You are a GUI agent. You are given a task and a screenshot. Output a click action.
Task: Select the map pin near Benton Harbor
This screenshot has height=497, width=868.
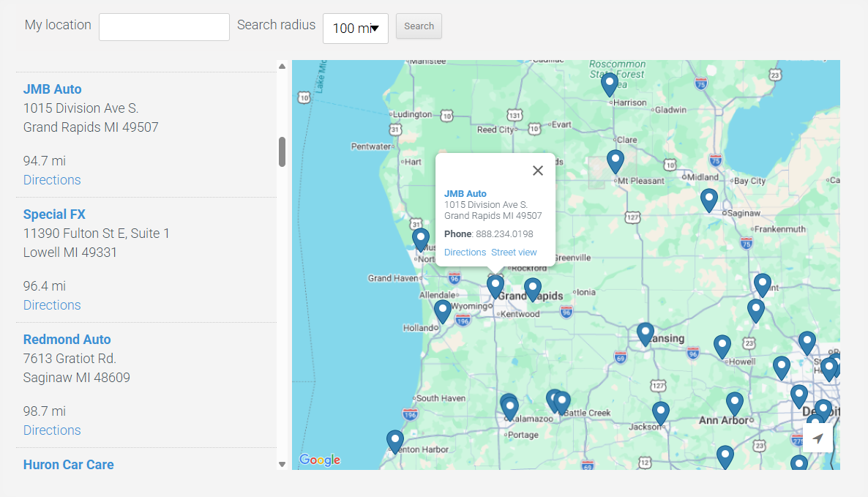(394, 441)
